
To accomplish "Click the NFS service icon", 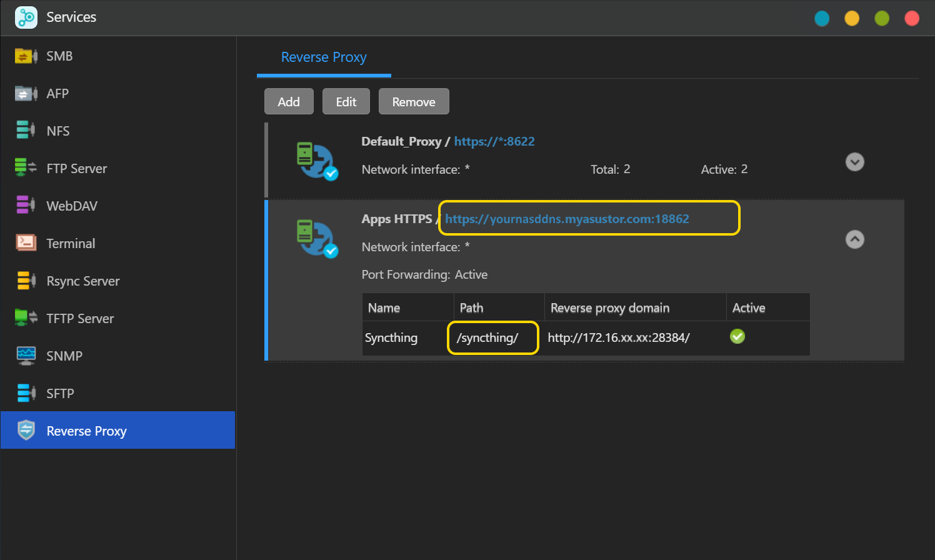I will 26,130.
